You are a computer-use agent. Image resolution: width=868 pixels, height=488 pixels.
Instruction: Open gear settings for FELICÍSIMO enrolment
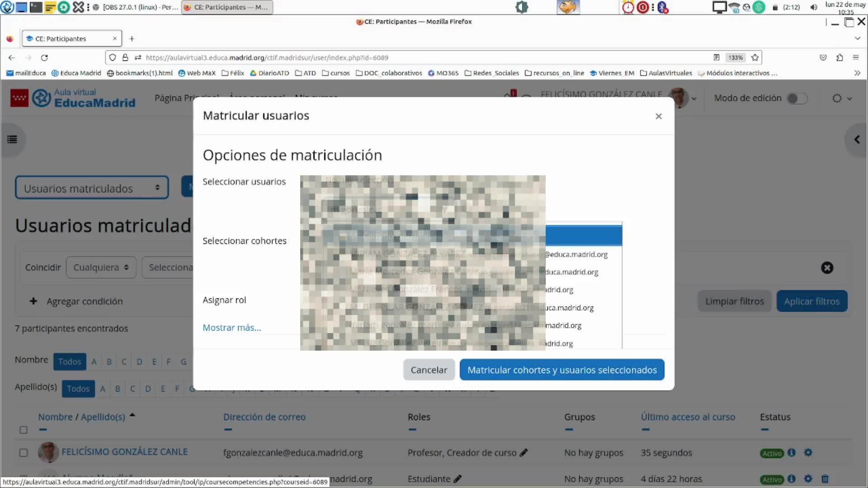[x=808, y=452]
